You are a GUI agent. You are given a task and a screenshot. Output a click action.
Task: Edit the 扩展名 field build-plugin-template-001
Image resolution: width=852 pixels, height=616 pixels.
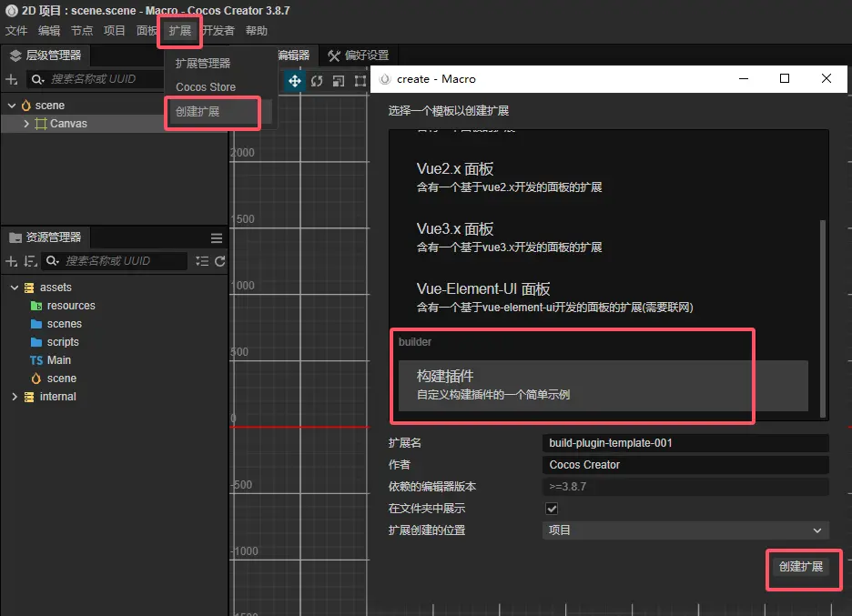point(685,443)
